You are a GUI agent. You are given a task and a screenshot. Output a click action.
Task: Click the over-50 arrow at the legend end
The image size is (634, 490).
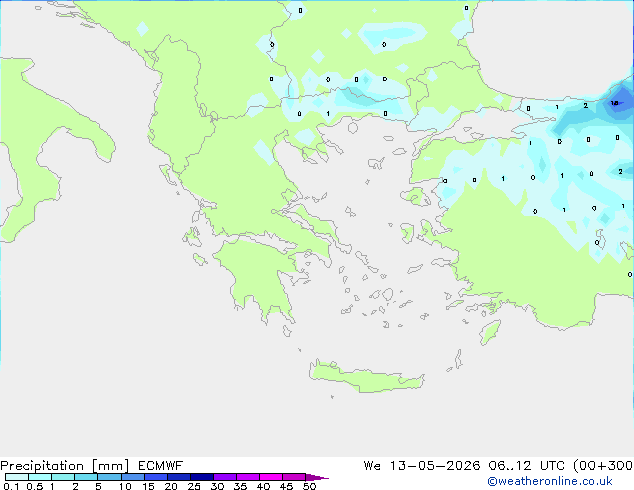[317, 477]
